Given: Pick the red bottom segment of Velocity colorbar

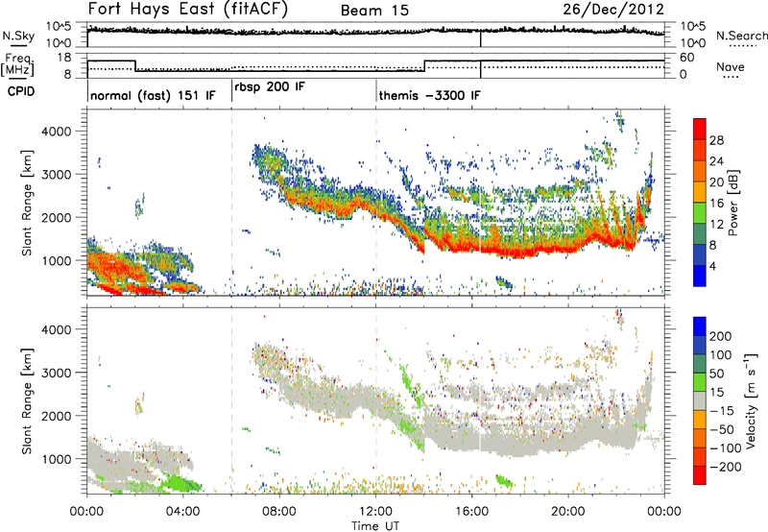Looking at the screenshot, I should [700, 475].
